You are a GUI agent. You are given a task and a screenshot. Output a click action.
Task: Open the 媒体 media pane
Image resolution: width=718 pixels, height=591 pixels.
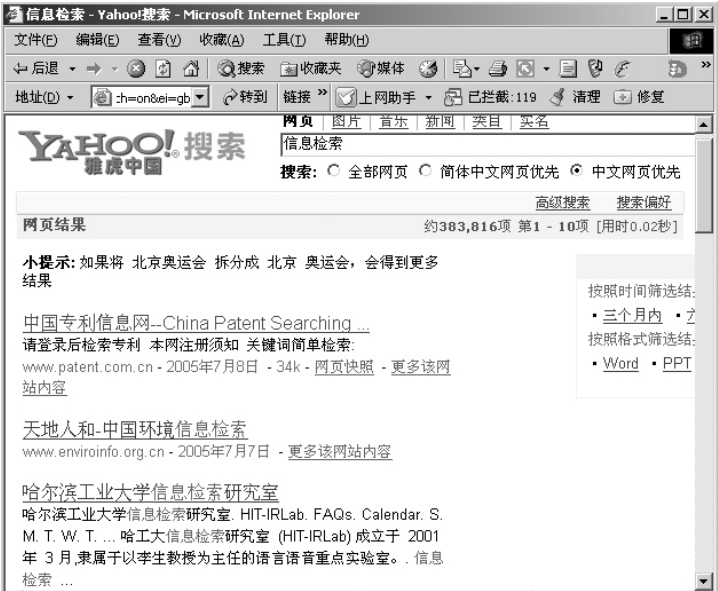381,69
